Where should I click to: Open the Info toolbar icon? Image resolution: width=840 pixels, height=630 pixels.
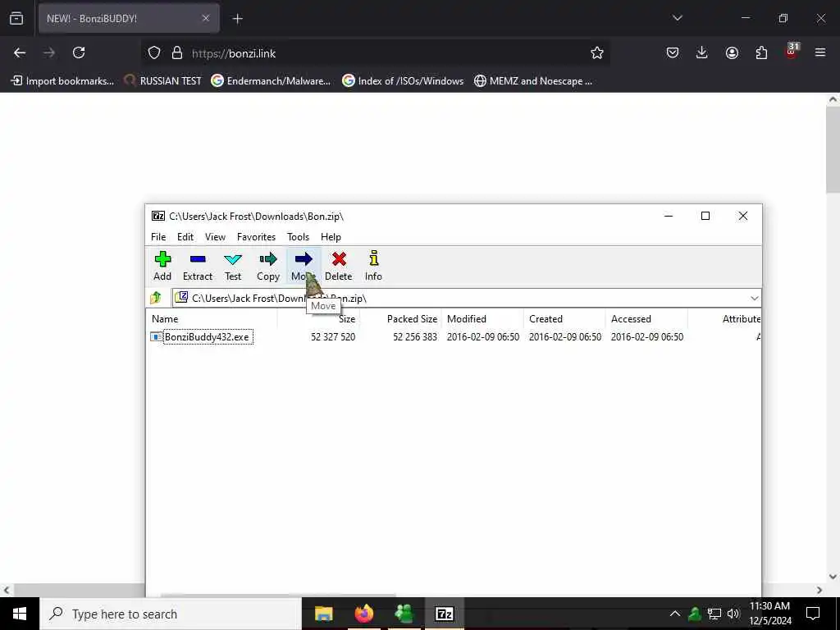coord(373,266)
